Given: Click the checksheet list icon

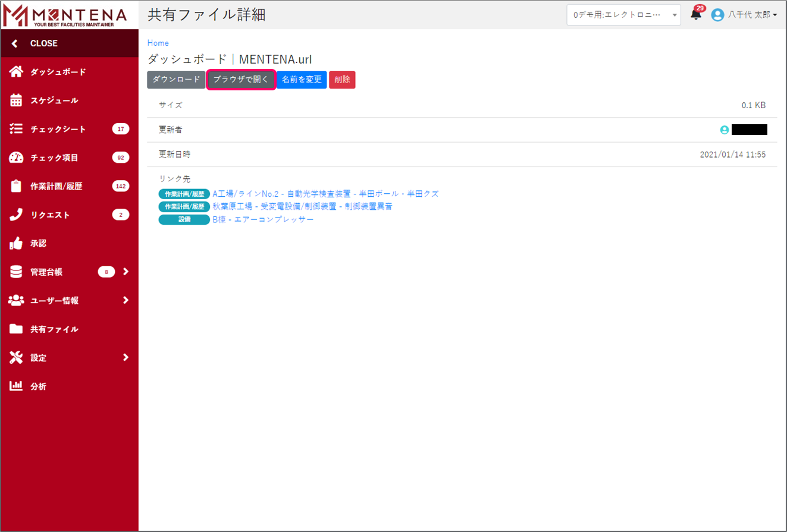Looking at the screenshot, I should (17, 129).
